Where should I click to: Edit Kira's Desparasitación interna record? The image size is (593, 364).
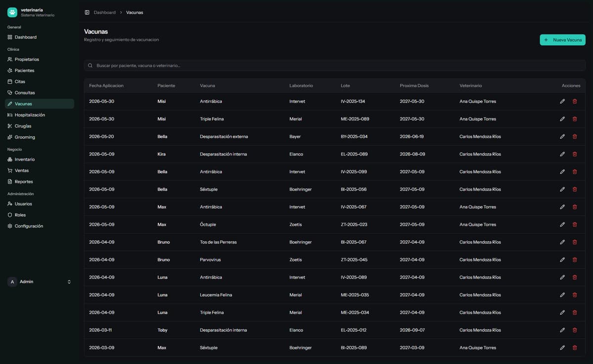pos(562,154)
